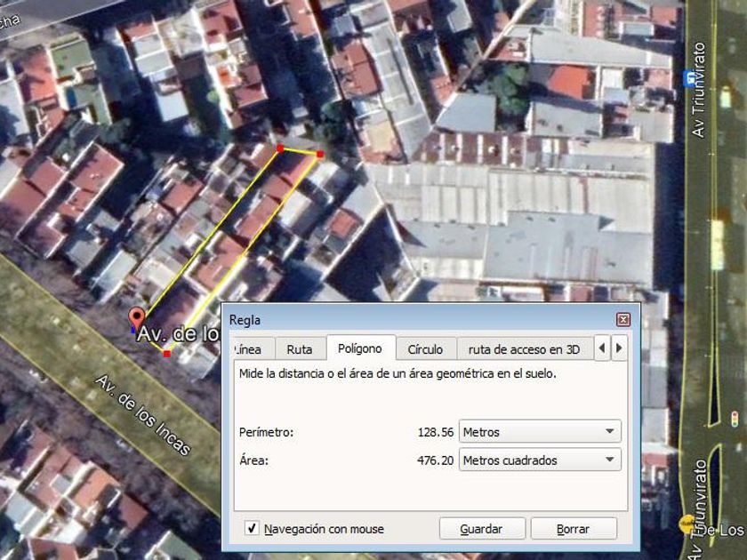The height and width of the screenshot is (560, 747).
Task: Click the perimeter value 128.56
Action: click(436, 432)
